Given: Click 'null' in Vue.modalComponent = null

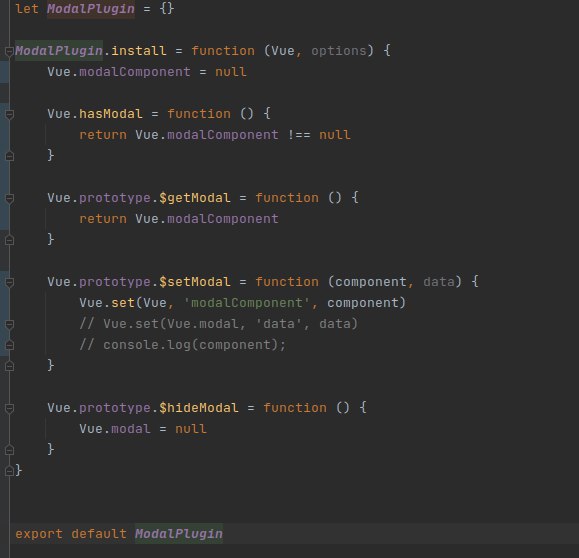Looking at the screenshot, I should click(x=231, y=72).
